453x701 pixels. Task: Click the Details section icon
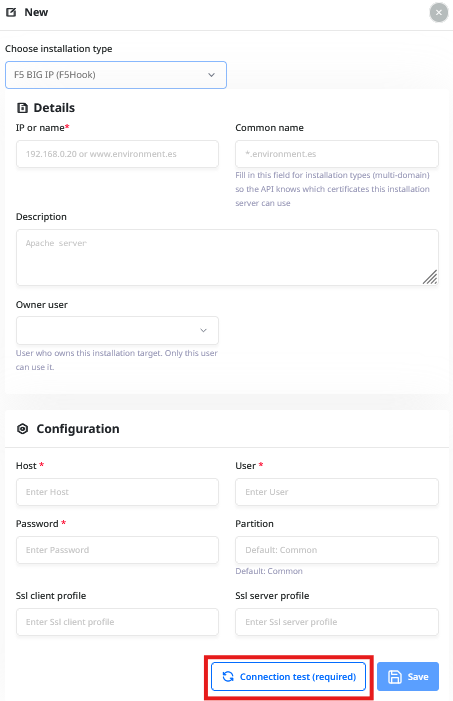click(22, 108)
